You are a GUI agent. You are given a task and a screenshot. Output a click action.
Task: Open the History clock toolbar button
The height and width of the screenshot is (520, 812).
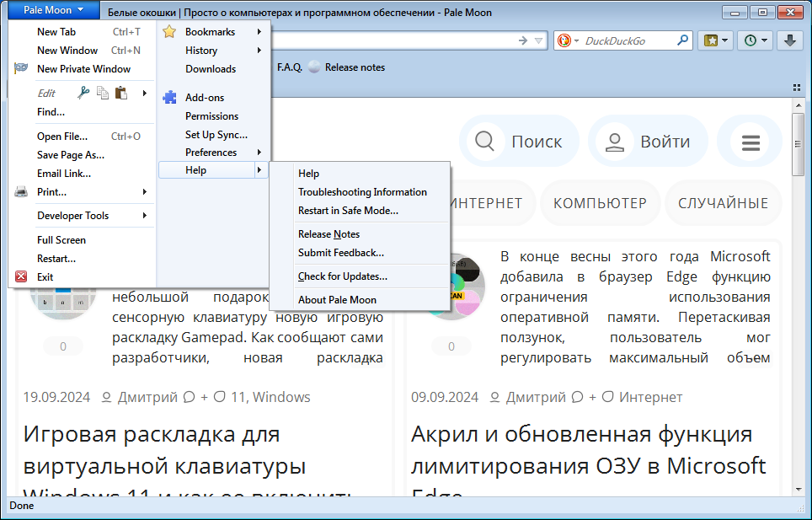755,40
